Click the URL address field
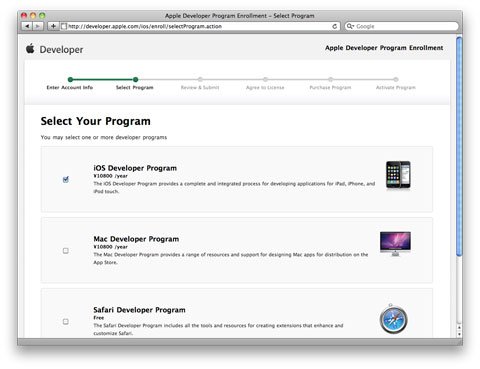The image size is (480, 369). pos(200,26)
